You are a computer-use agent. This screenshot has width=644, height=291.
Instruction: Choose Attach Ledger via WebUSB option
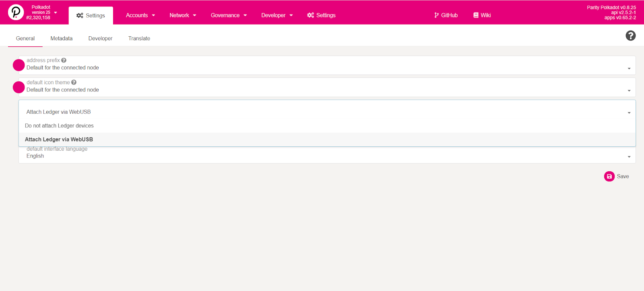coord(327,139)
